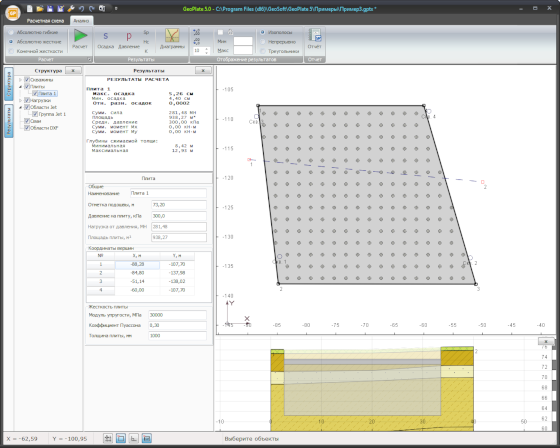560x448 pixels.
Task: Open the Диаграммы charts icon
Action: pos(172,39)
